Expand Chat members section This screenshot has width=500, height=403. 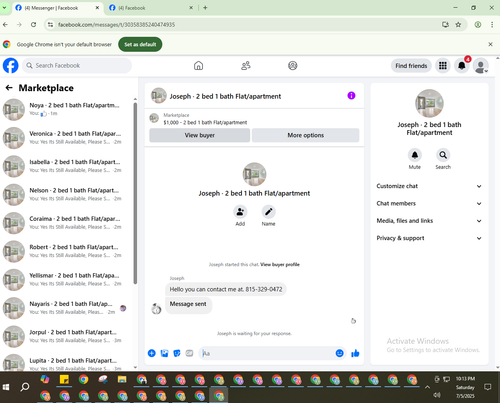tap(429, 203)
